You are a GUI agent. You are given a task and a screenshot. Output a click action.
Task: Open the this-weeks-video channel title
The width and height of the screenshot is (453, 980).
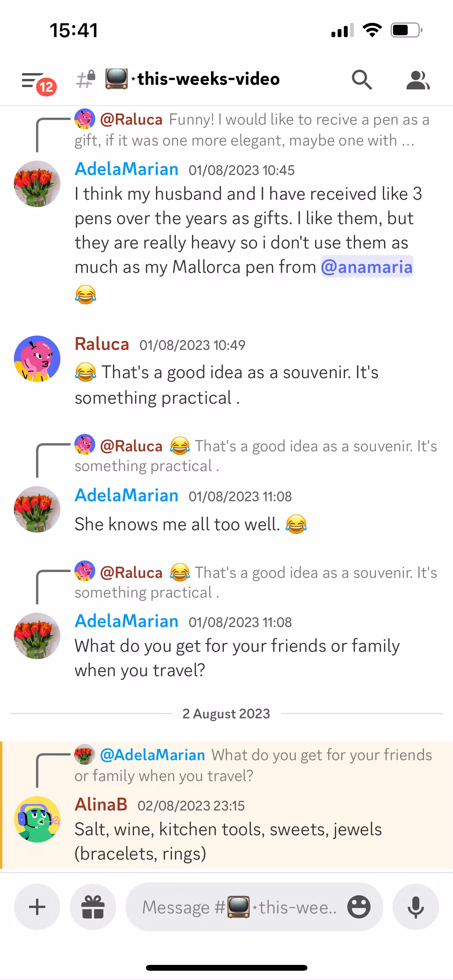click(208, 79)
